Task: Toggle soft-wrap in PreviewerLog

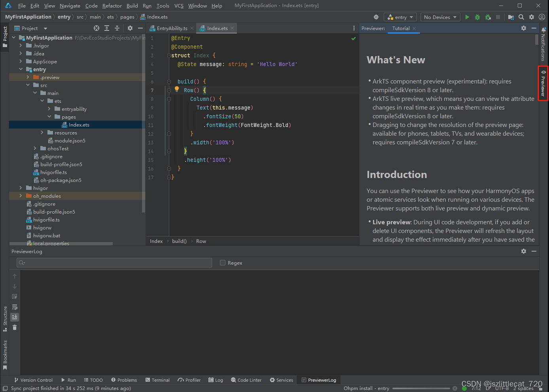Action: pos(15,307)
